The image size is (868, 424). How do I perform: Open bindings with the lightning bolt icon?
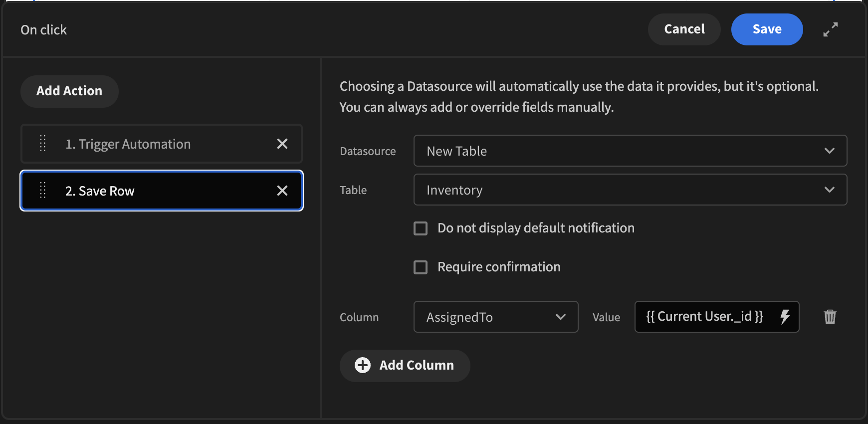click(x=785, y=317)
